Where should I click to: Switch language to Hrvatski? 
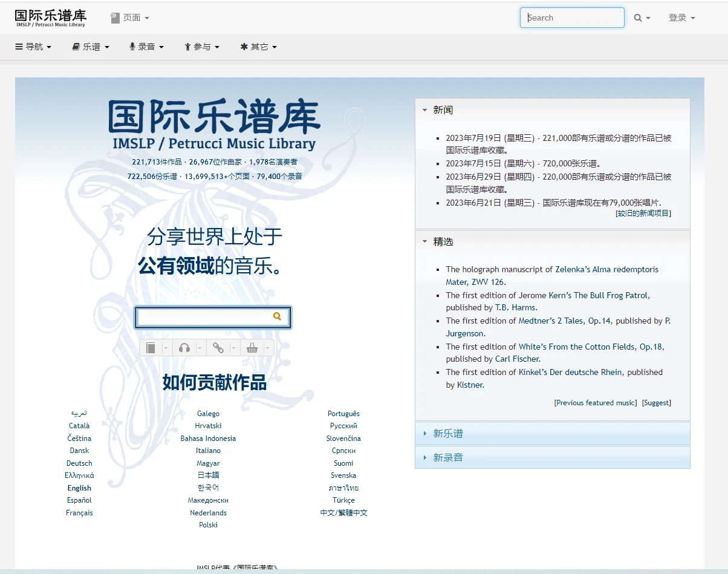(x=208, y=426)
